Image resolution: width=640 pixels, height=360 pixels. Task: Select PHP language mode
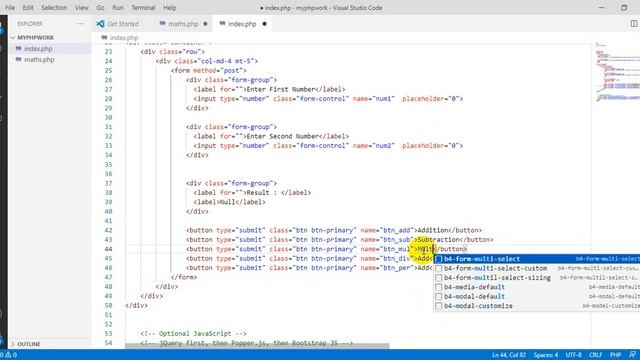616,355
